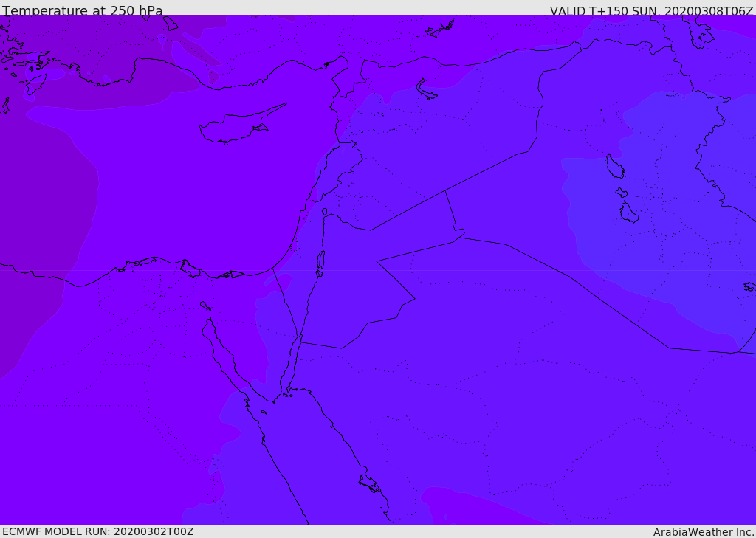Click the ArabiaWeather Inc. credit text

704,532
